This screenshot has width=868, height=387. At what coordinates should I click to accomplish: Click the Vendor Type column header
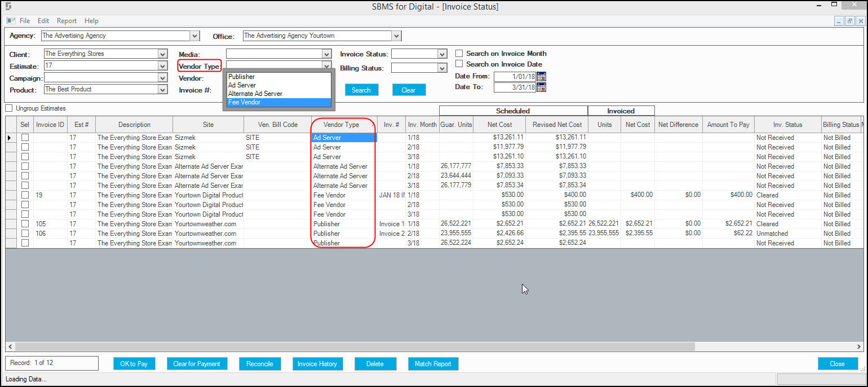342,125
